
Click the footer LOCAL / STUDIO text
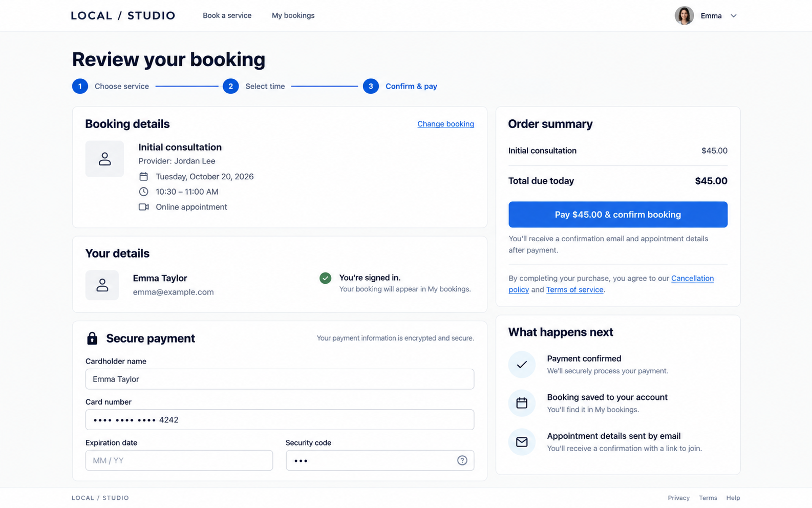(100, 498)
